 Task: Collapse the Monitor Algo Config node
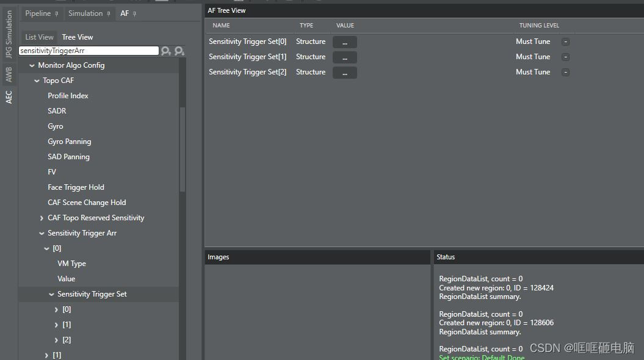tap(32, 65)
